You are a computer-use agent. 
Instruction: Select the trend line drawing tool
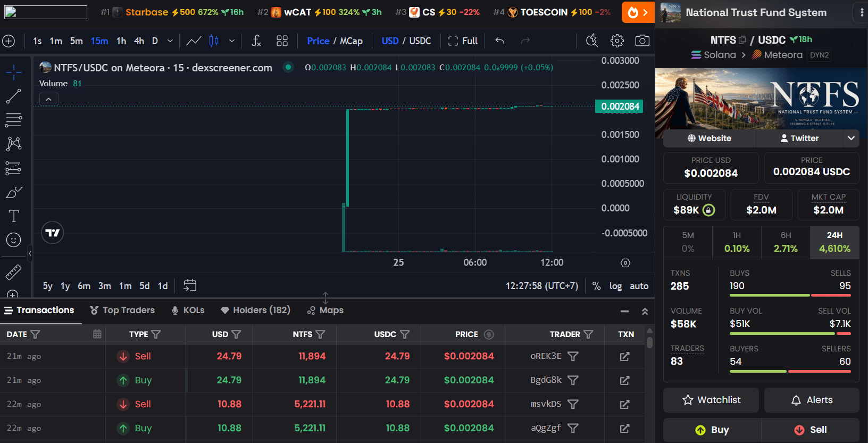[x=14, y=96]
